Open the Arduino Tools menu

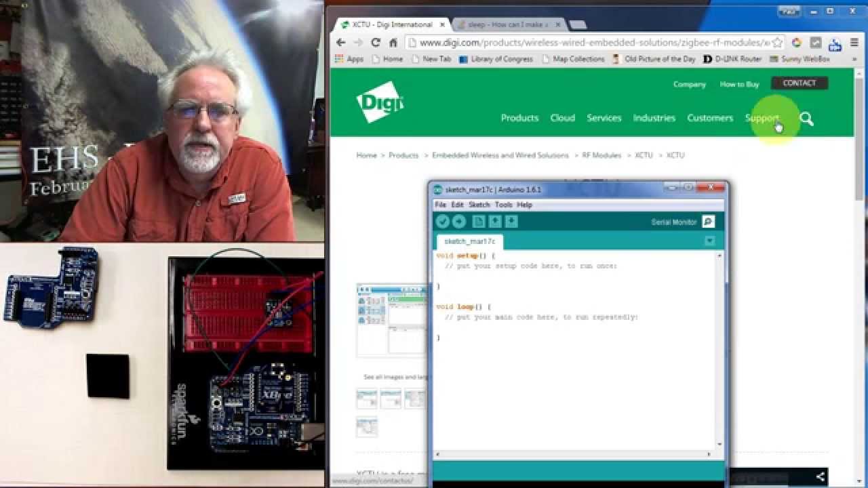pyautogui.click(x=503, y=205)
